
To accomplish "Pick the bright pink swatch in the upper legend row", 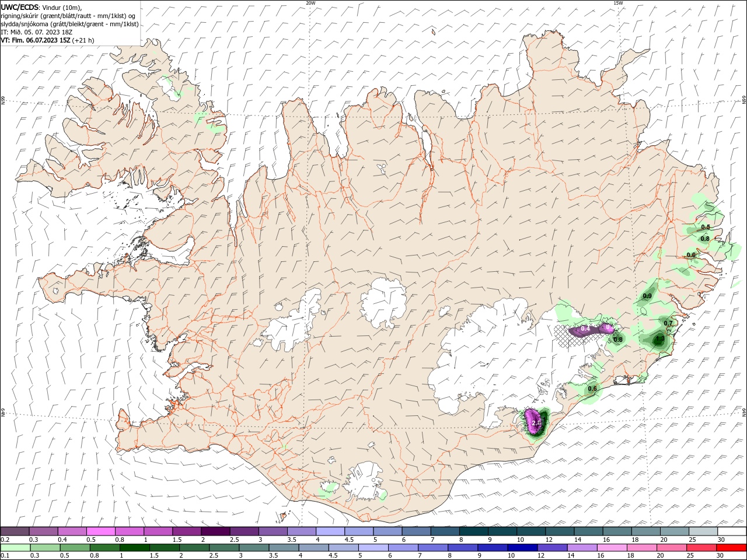I will 100,531.
